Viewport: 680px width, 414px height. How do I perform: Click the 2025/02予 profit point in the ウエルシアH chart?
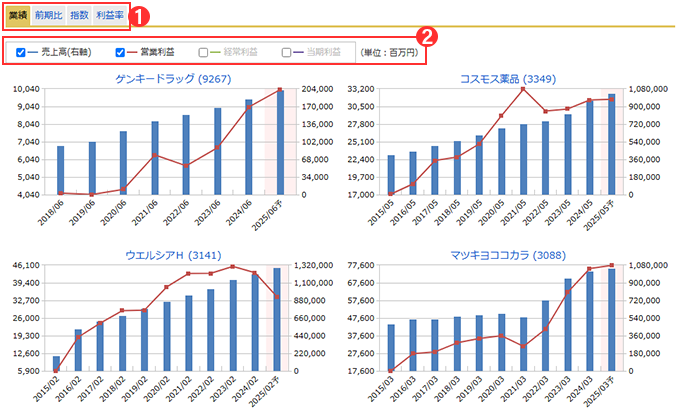[x=277, y=297]
